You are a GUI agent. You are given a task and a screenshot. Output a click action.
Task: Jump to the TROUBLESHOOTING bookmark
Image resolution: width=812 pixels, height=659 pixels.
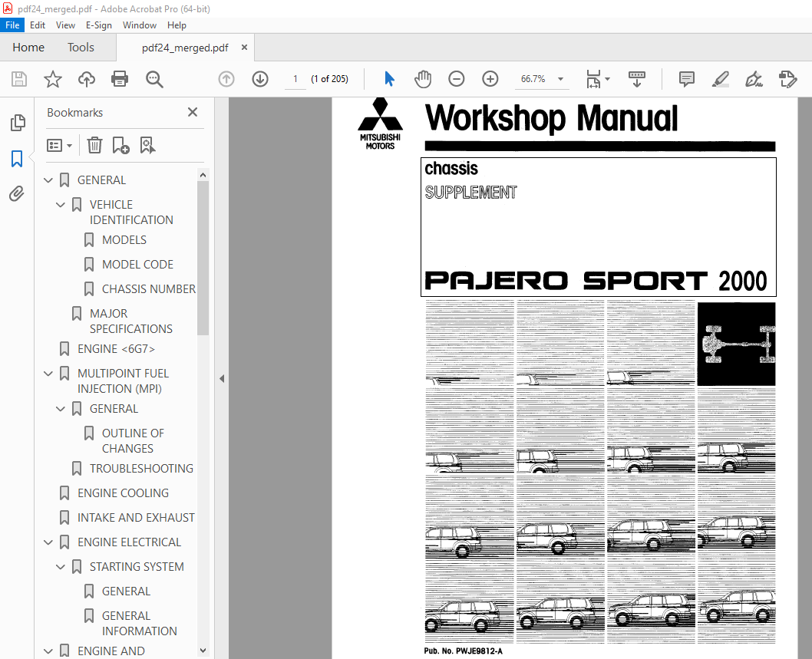click(141, 469)
